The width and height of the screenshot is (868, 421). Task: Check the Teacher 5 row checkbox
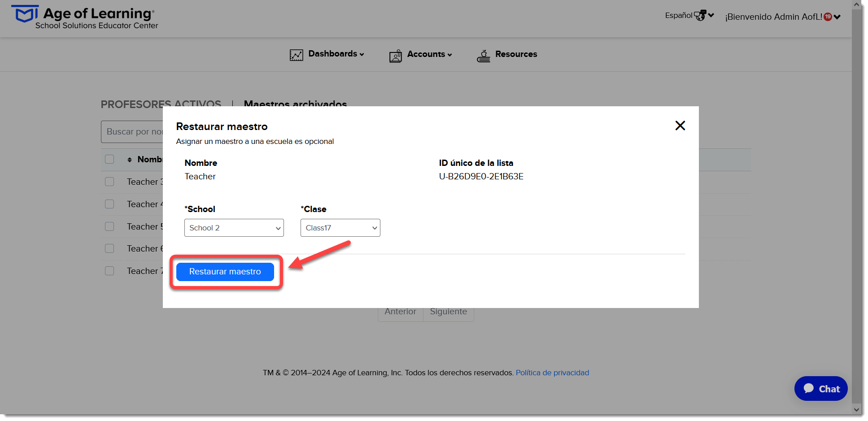(109, 226)
